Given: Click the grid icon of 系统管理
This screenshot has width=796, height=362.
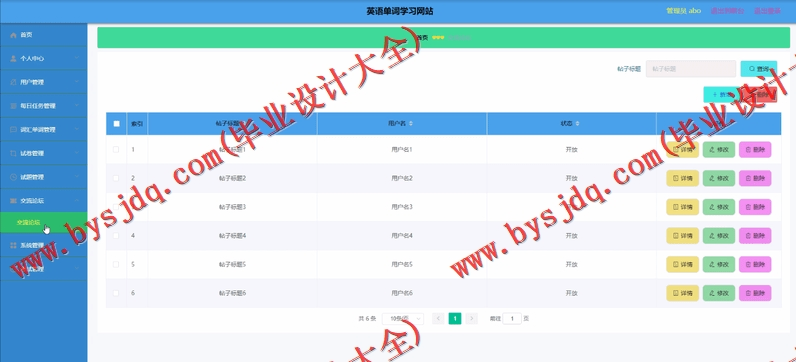Looking at the screenshot, I should (x=13, y=246).
